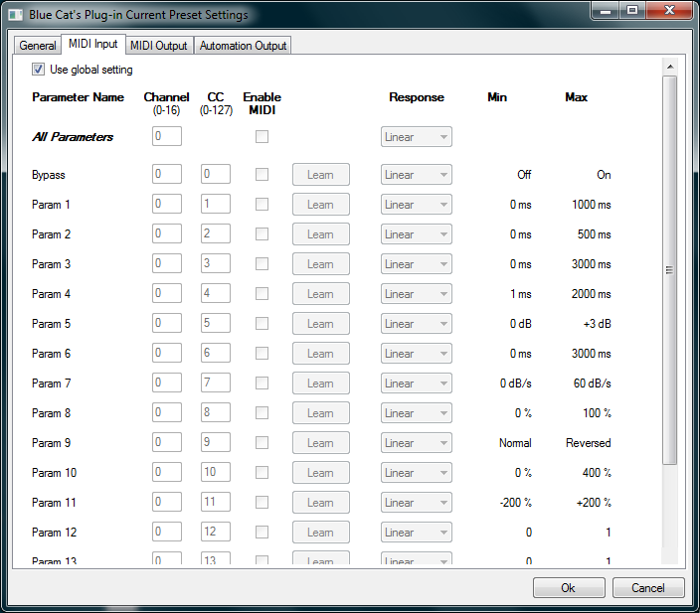
Task: Click Bypass CC input field
Action: coord(216,174)
